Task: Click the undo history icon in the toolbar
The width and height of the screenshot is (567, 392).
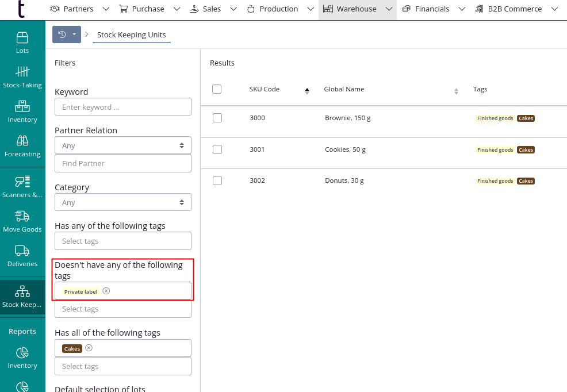Action: (x=62, y=34)
